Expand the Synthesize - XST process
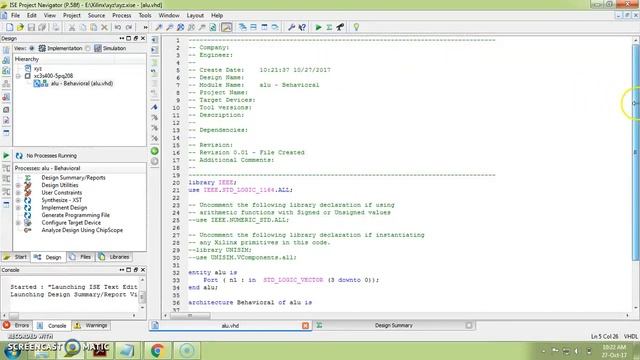Image resolution: width=640 pixels, height=360 pixels. [18, 200]
